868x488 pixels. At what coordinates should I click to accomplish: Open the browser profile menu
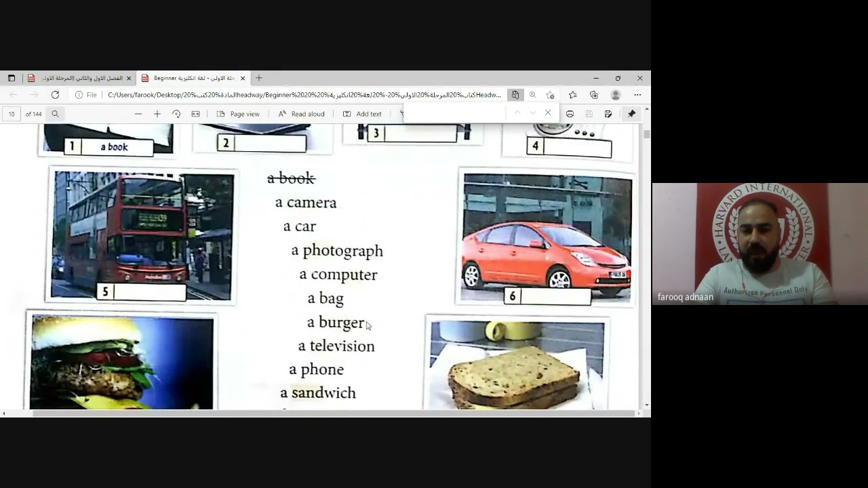coord(616,95)
